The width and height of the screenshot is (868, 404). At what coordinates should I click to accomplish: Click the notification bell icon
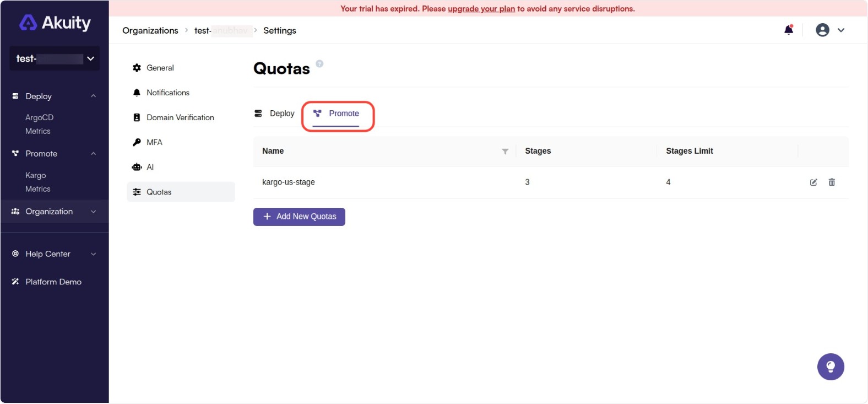point(788,30)
